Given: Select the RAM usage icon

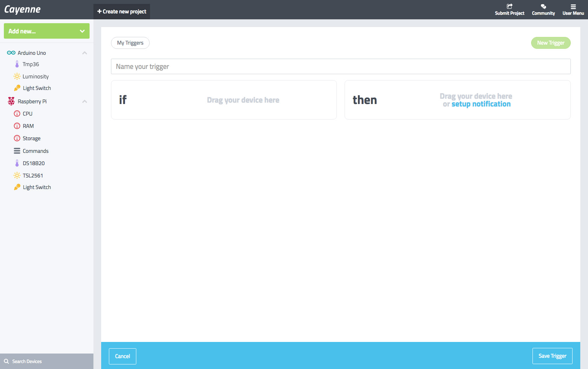Looking at the screenshot, I should click(17, 126).
